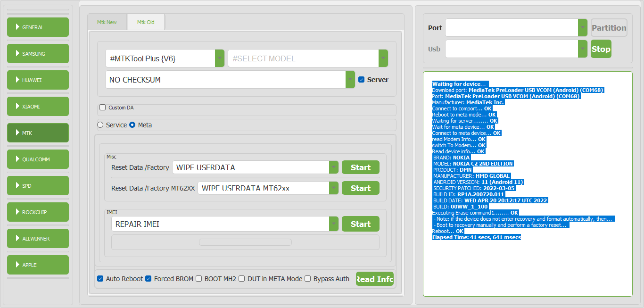The height and width of the screenshot is (308, 644).
Task: Expand the Port dropdown arrow
Action: [583, 28]
